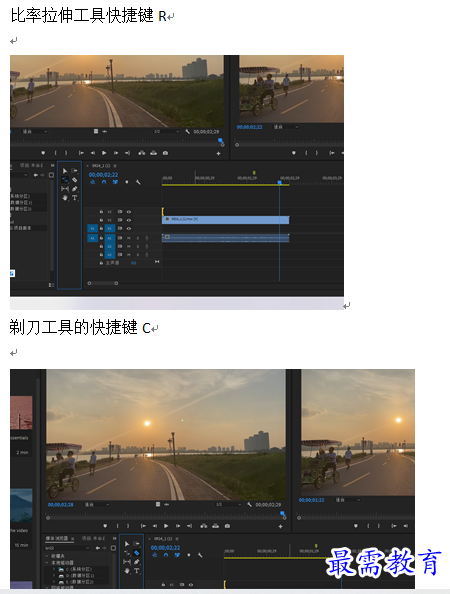Screen dimensions: 450x594
Task: Select Rate Stretch tool in rate-stretch screenshot
Action: [x=65, y=180]
